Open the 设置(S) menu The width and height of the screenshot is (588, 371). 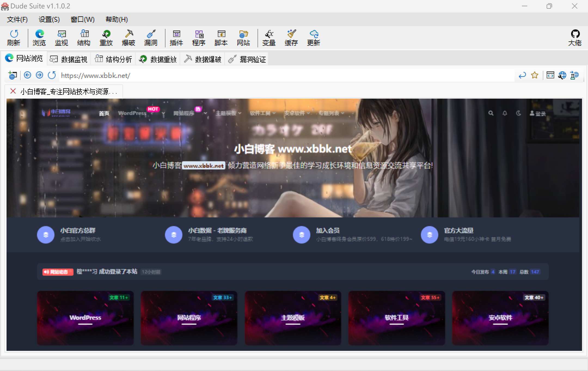49,19
